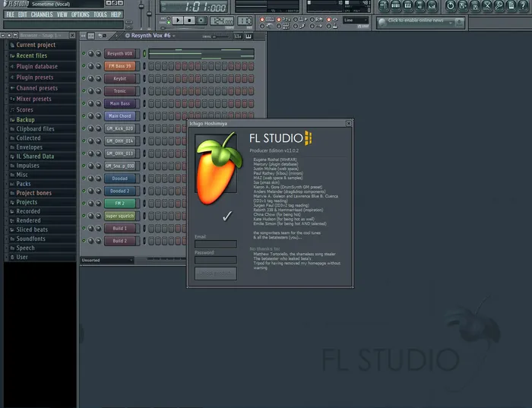Viewport: 532px width, 408px height.
Task: Open the Piano Roll toolbar icon
Action: [408, 5]
